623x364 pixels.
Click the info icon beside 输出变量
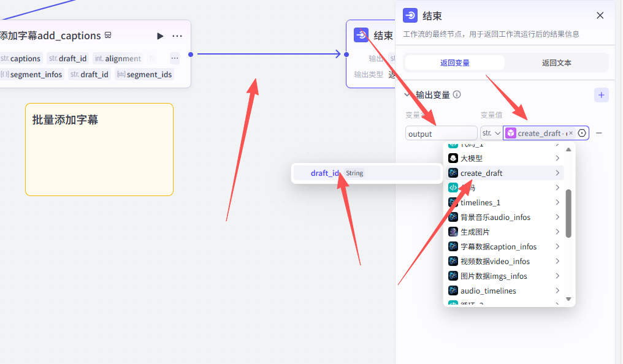pos(457,95)
